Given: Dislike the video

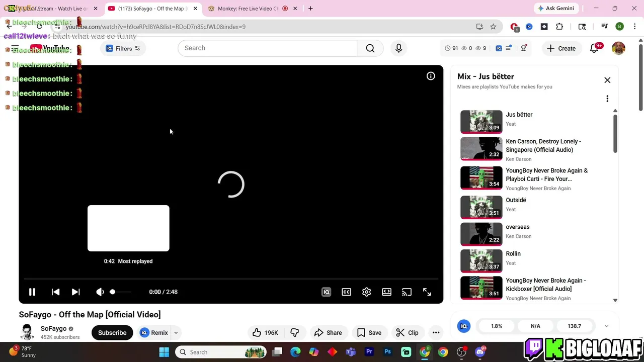Looking at the screenshot, I should 295,332.
